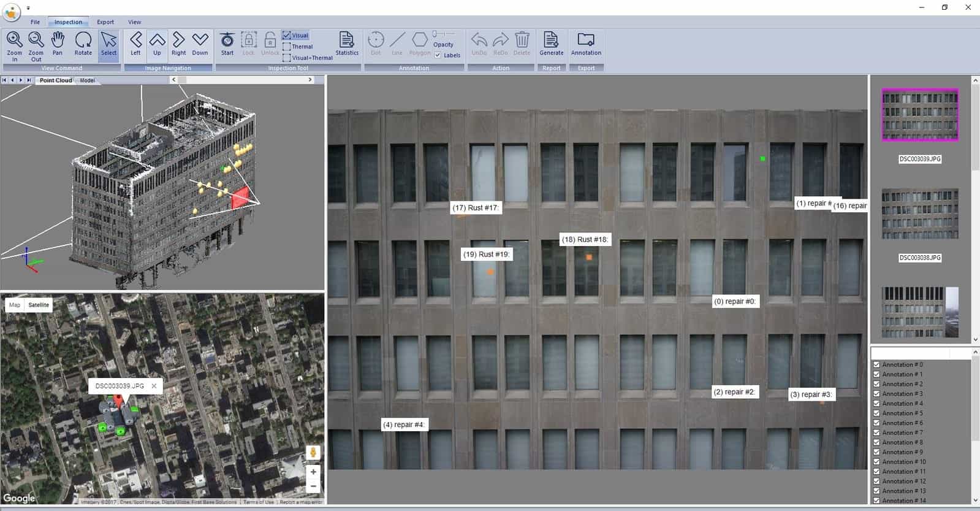
Task: Open thumbnail DSC003038.JPG
Action: coord(920,214)
